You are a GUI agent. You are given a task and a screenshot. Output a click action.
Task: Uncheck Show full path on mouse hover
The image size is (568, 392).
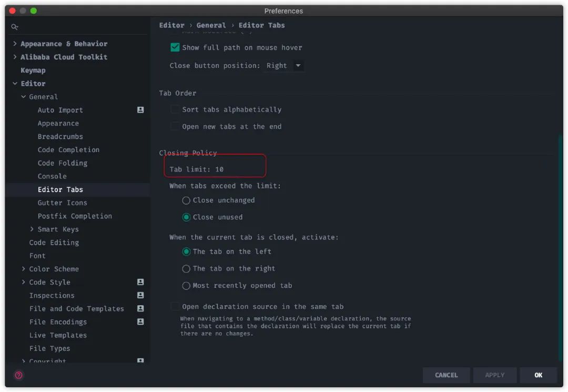pyautogui.click(x=175, y=47)
